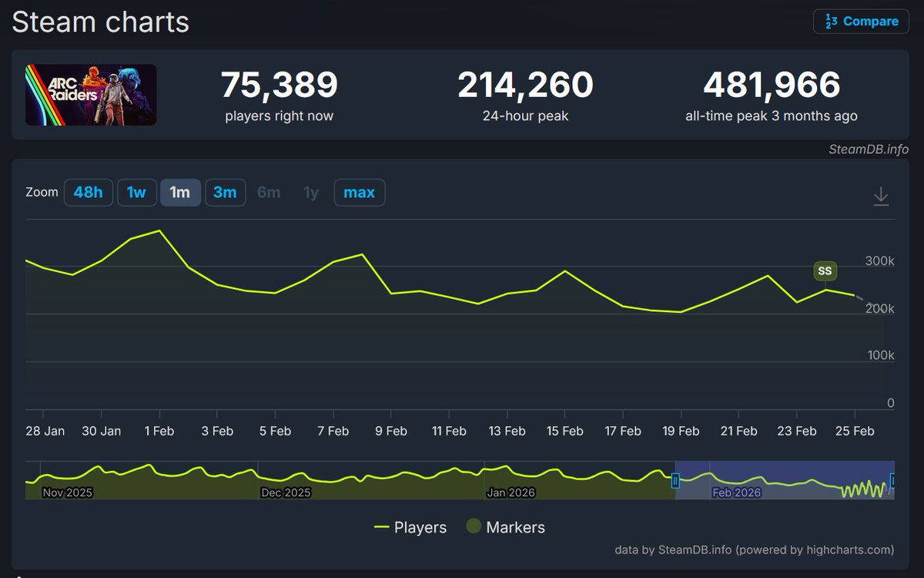
Task: Click the 'all-time peak 3 months ago' caption
Action: click(772, 116)
